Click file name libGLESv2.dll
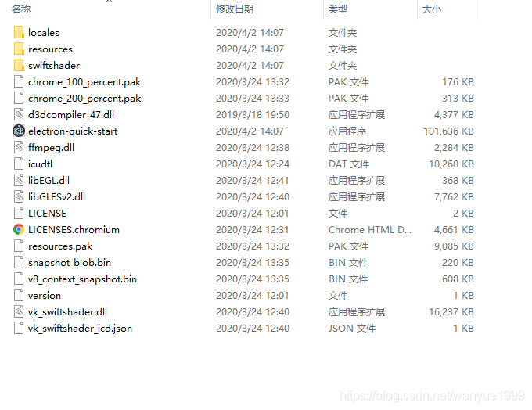Viewport: 532px width, 410px height. (x=56, y=197)
